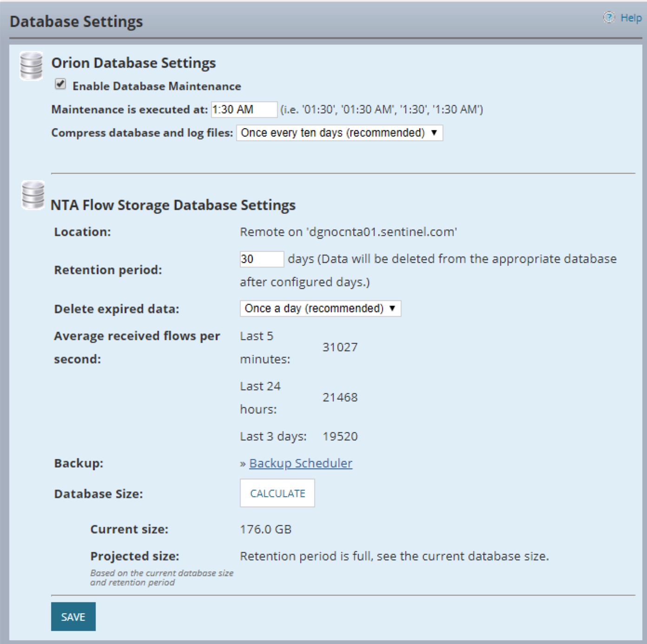Toggle Enable Database Maintenance checkbox
Viewport: 647px width, 644px height.
[x=60, y=84]
